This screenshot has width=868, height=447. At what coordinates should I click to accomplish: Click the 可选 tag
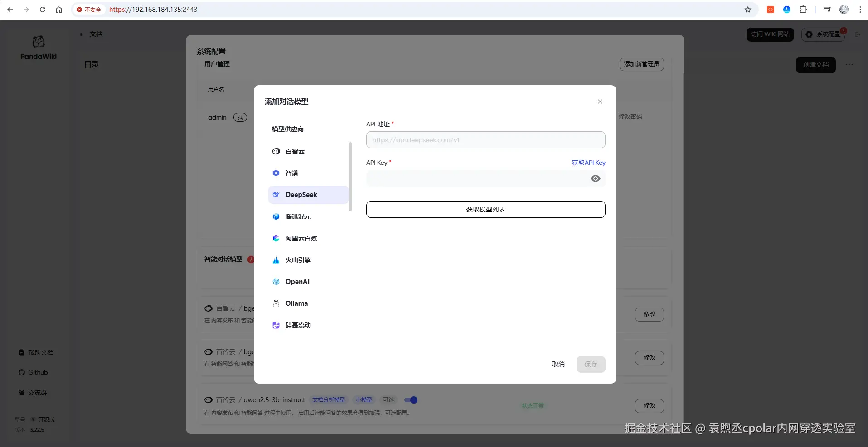[388, 400]
